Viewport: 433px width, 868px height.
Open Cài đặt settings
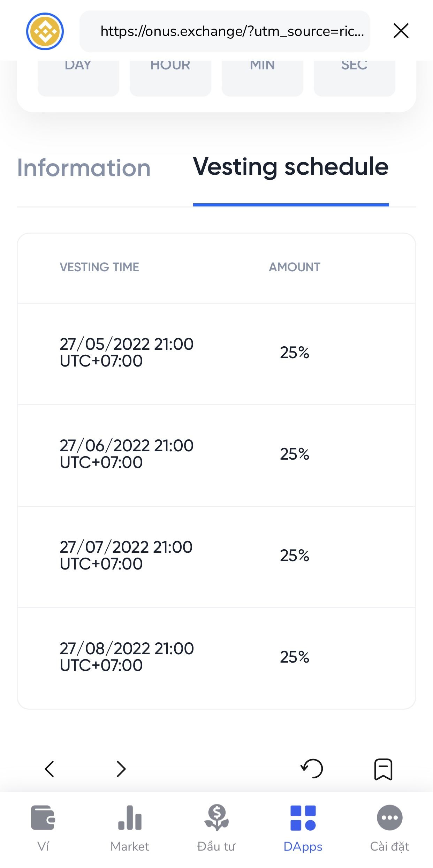[389, 827]
